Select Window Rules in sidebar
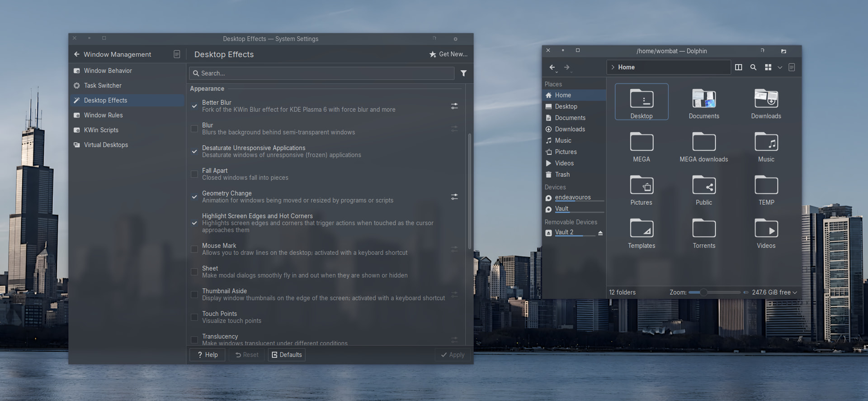 [x=103, y=115]
